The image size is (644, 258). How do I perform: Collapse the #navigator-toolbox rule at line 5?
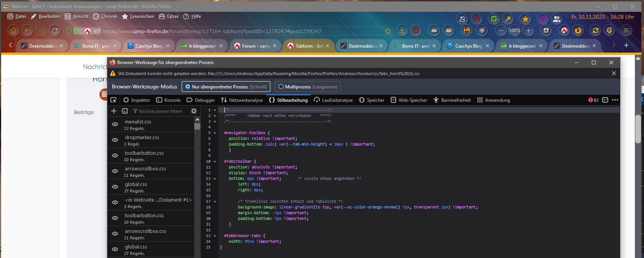(215, 133)
